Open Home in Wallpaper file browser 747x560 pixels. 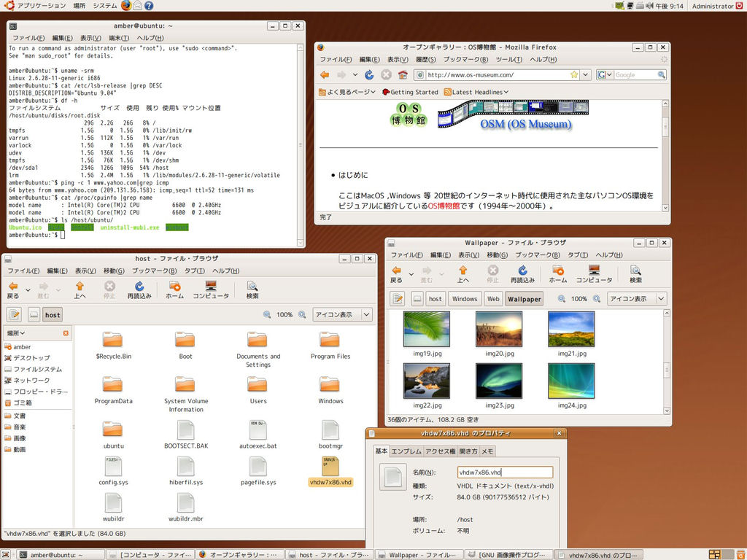click(x=558, y=274)
